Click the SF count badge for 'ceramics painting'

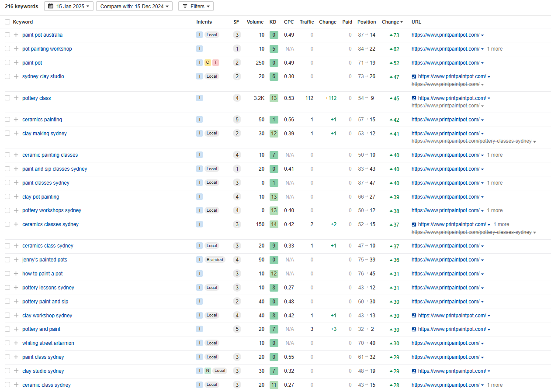point(237,120)
